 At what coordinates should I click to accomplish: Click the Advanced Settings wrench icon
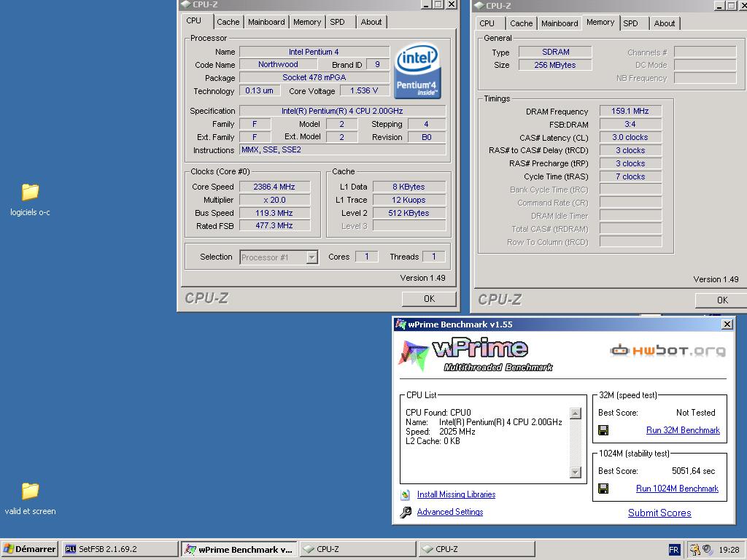[x=406, y=513]
